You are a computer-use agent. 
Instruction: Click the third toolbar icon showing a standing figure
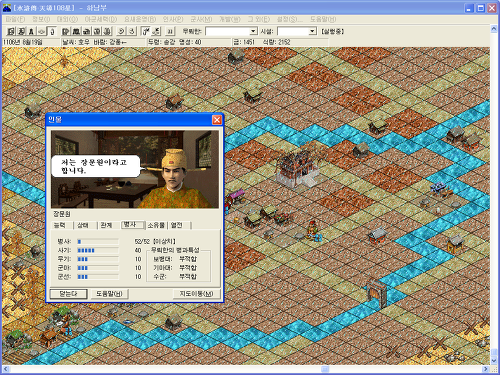31,31
